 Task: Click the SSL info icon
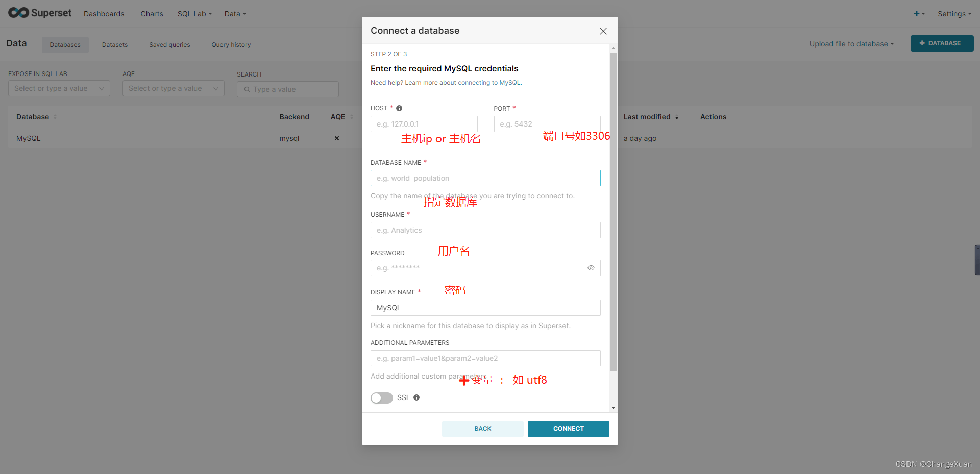416,397
